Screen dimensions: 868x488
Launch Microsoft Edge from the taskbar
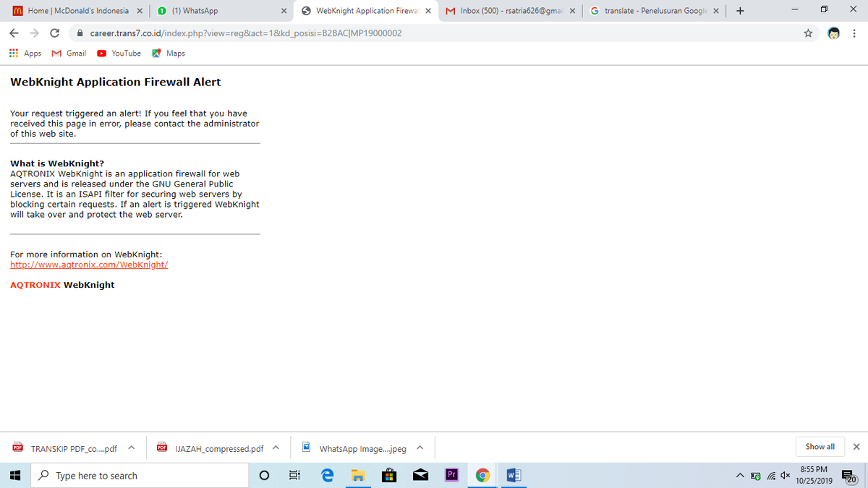326,476
